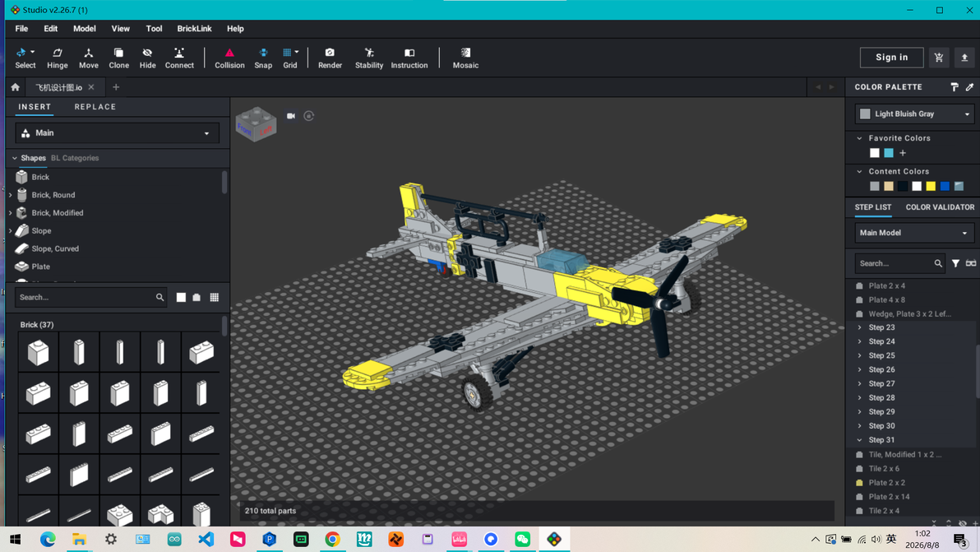The height and width of the screenshot is (552, 980).
Task: Open the Main Model dropdown
Action: tap(914, 233)
